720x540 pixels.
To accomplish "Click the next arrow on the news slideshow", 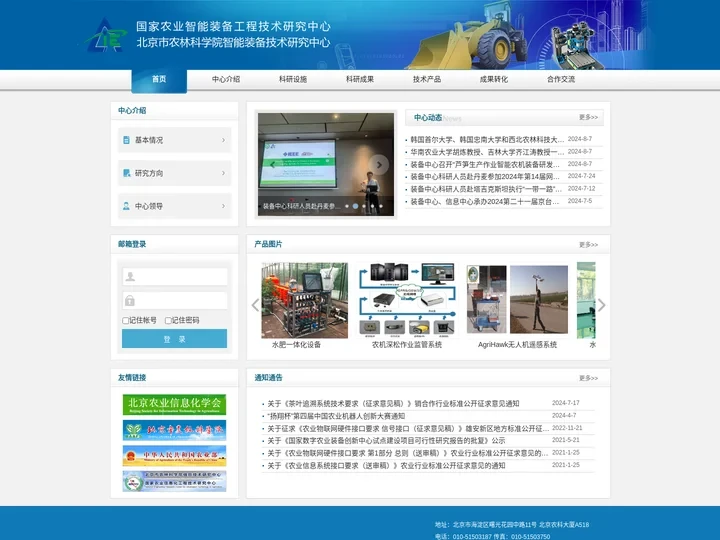I will (x=379, y=164).
